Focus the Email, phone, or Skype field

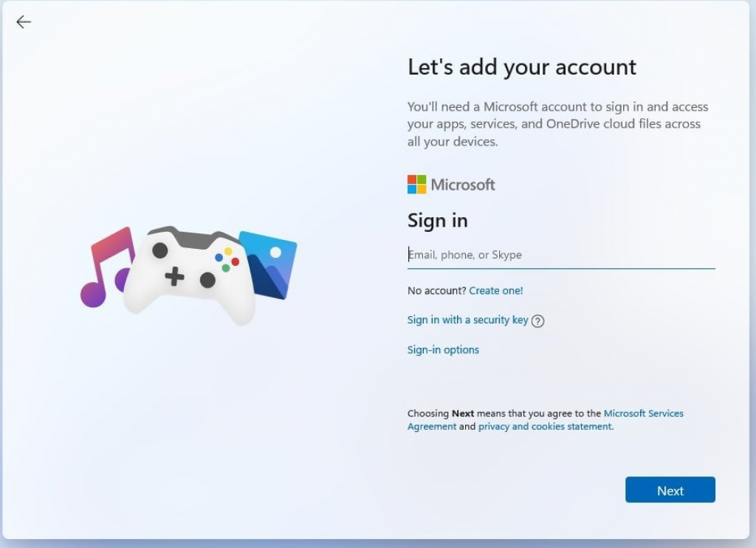click(x=561, y=255)
